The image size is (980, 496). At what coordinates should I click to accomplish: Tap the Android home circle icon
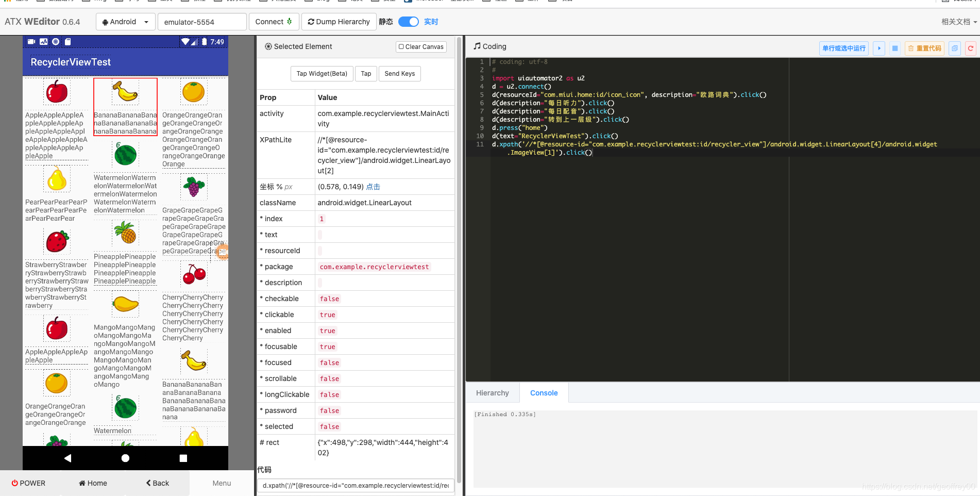click(125, 458)
